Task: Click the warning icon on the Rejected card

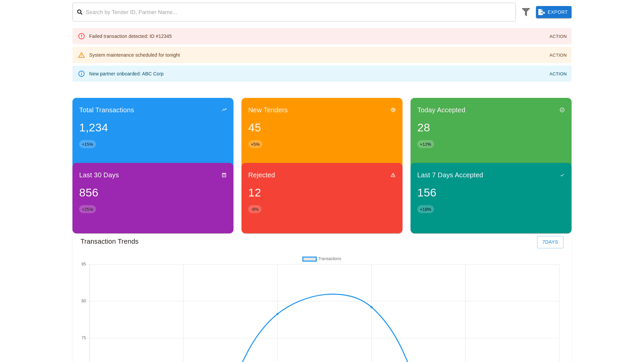Action: click(393, 175)
